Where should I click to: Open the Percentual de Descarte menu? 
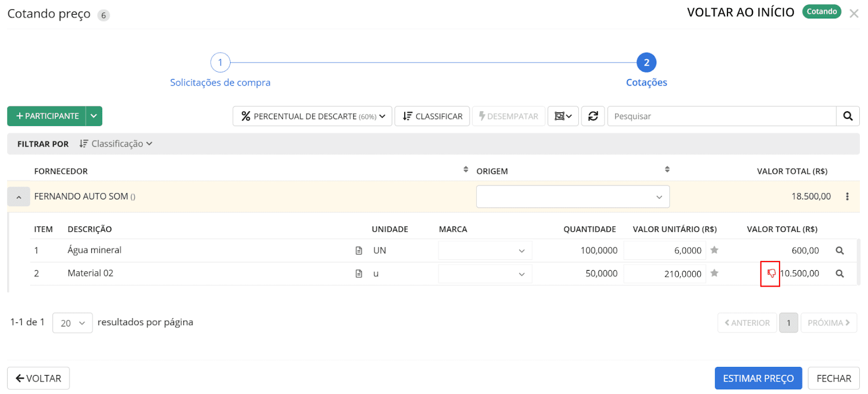click(x=312, y=116)
